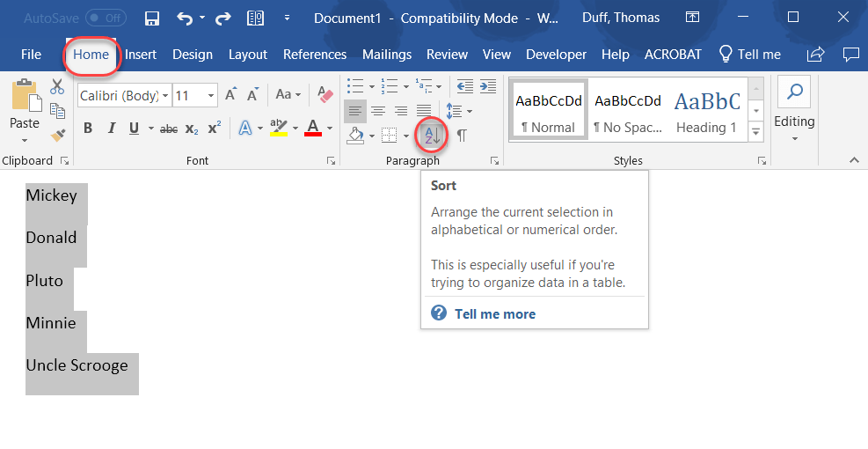Open the Comments speech bubble icon
Viewport: 868px width, 449px height.
850,55
